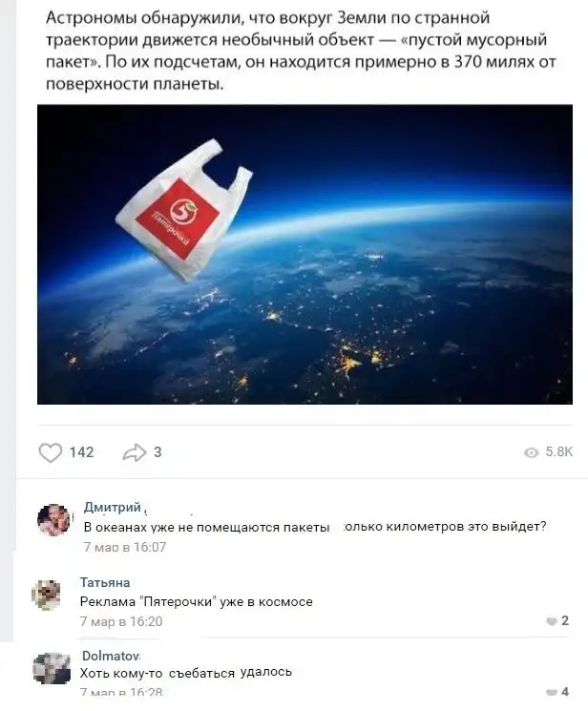
Task: Like Татьяна's comment via its heart icon
Action: (x=552, y=621)
